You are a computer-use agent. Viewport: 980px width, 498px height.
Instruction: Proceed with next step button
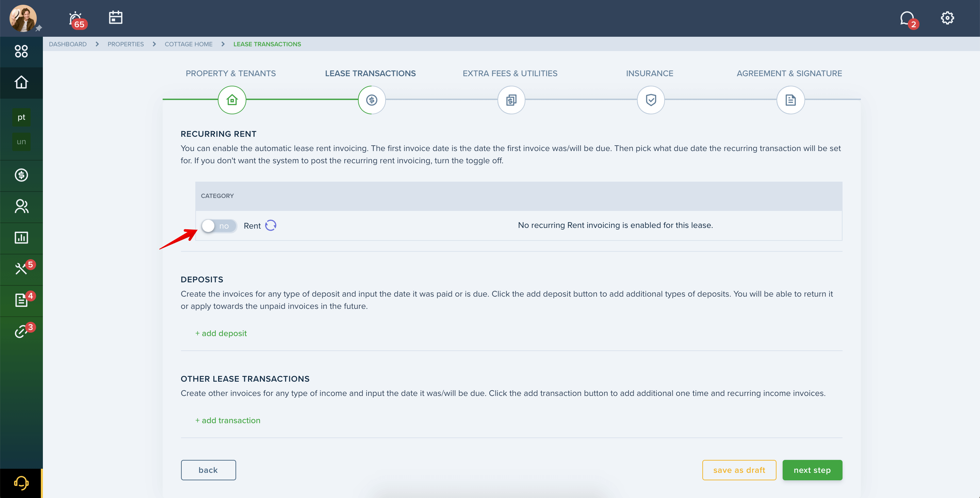812,470
